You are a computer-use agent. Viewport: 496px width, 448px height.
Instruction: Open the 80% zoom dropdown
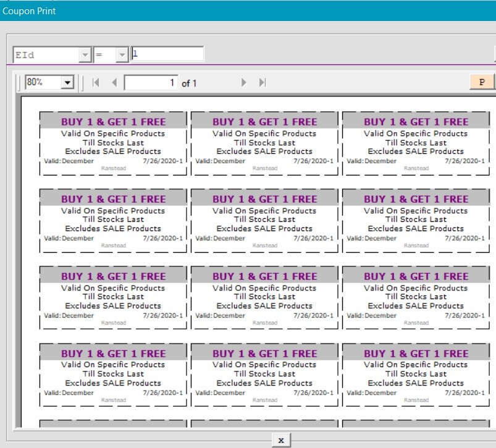[x=67, y=83]
